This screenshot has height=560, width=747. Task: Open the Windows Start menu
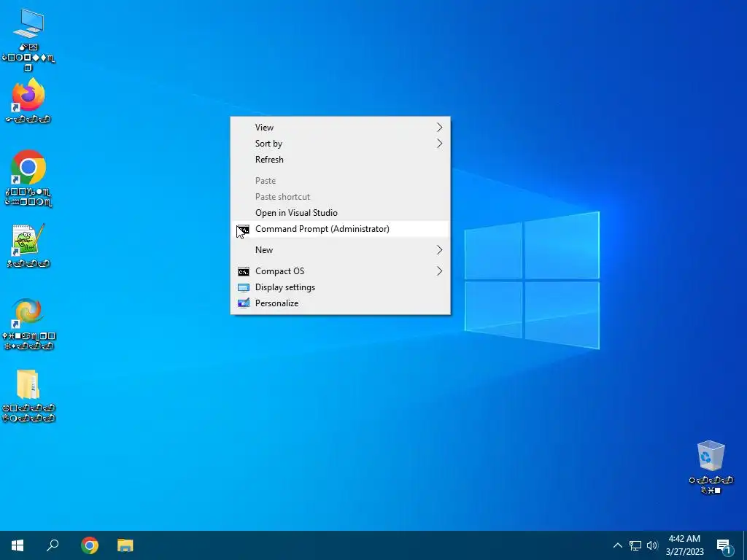pyautogui.click(x=18, y=545)
